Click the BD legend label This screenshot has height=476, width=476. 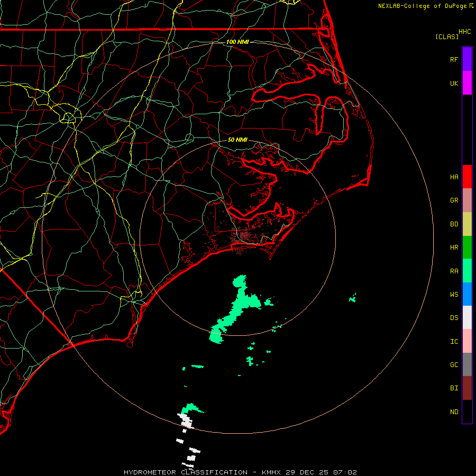tap(454, 224)
